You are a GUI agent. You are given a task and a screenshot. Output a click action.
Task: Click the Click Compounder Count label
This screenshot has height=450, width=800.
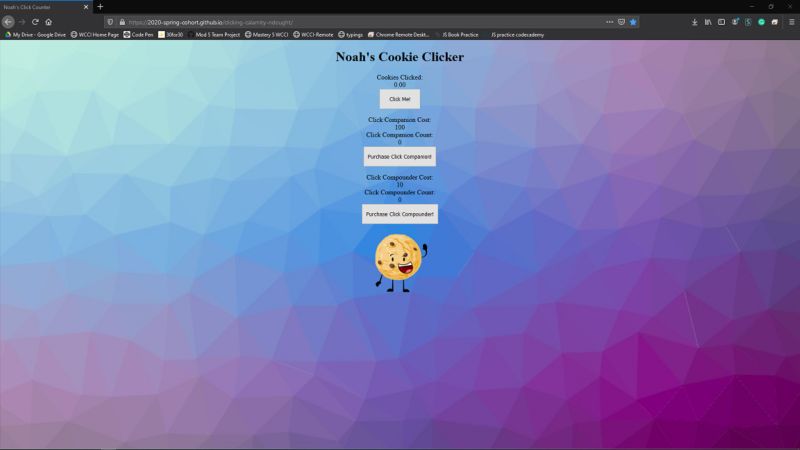click(399, 192)
